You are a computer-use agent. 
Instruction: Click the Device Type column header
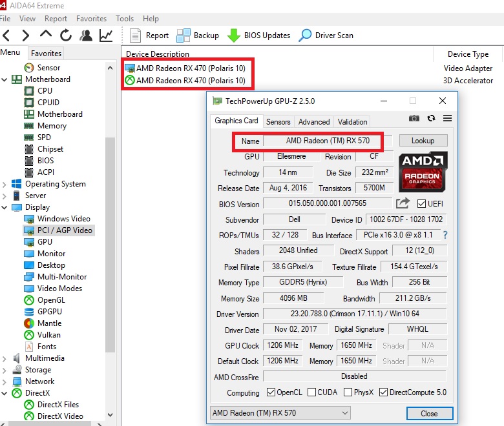[x=468, y=54]
